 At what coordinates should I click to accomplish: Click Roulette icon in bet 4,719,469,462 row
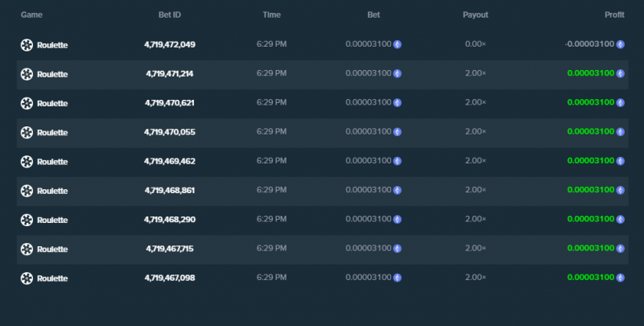point(27,161)
